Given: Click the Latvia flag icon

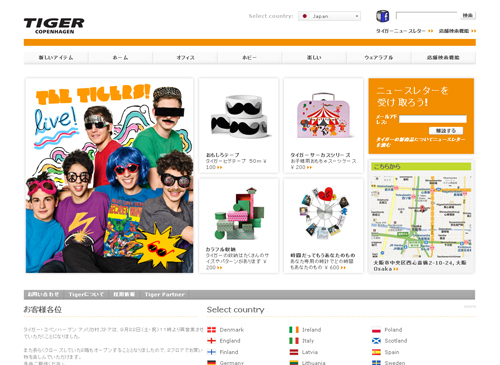Looking at the screenshot, I should 294,352.
